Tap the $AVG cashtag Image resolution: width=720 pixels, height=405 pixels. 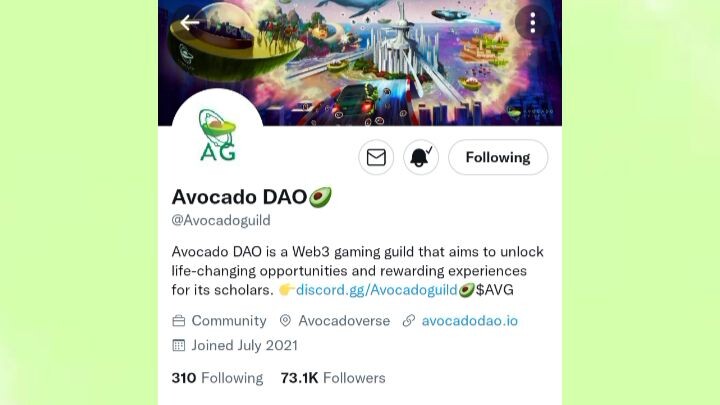click(495, 290)
